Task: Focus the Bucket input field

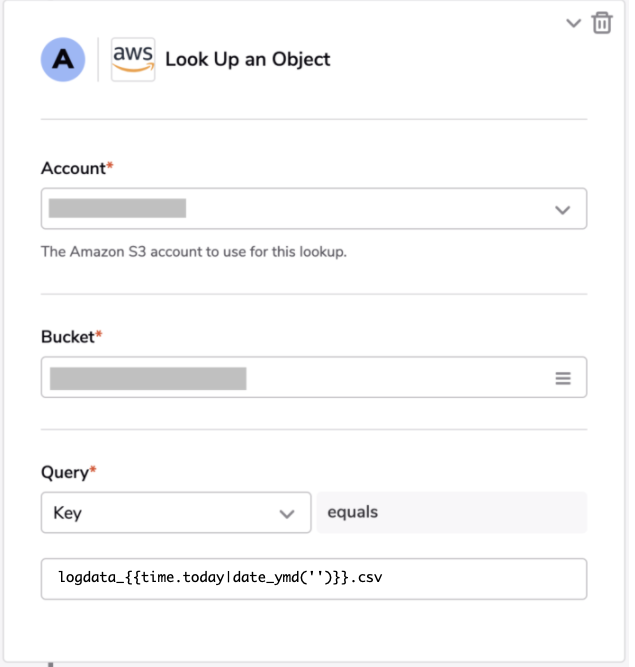Action: tap(314, 377)
